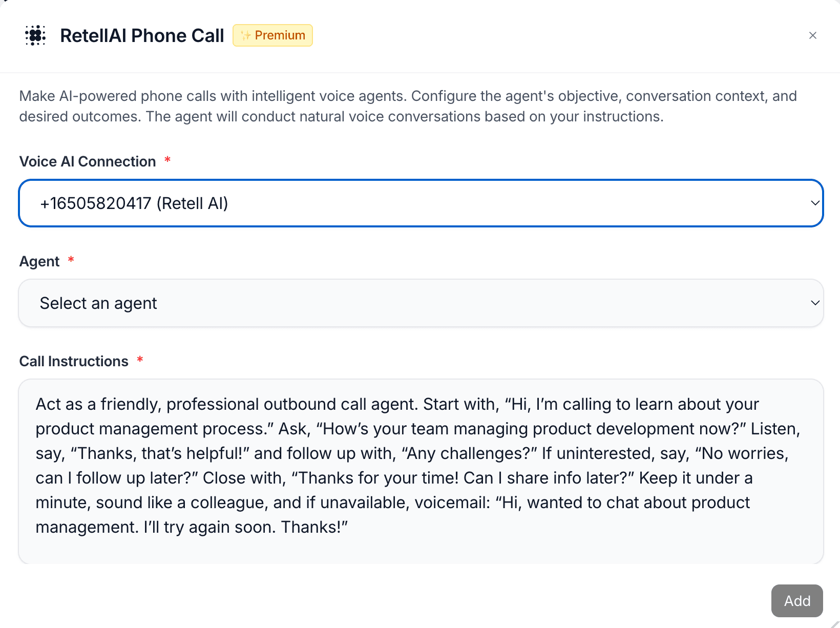Click the sparkle icon in Premium badge
This screenshot has width=840, height=628.
coord(246,35)
